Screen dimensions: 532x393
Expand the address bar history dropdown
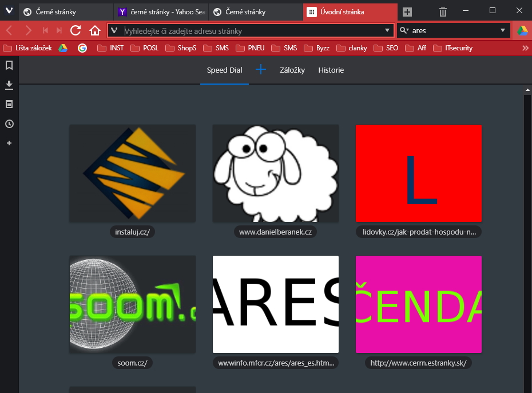pos(387,30)
